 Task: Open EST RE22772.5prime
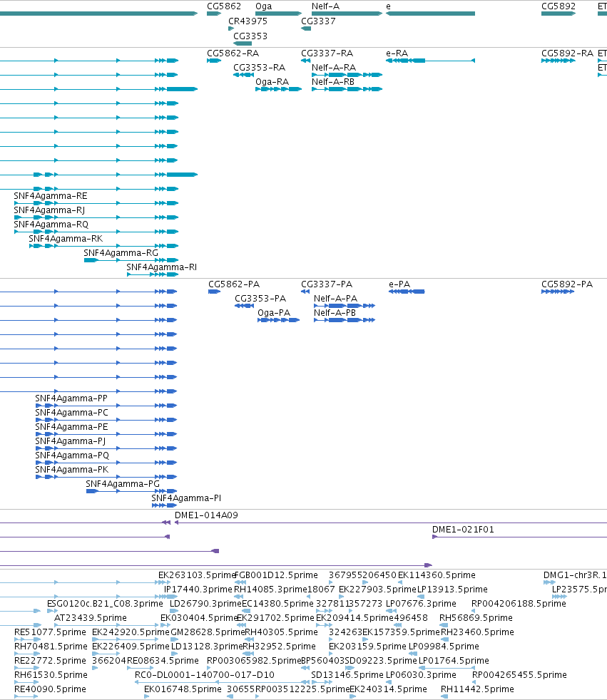coord(50,661)
